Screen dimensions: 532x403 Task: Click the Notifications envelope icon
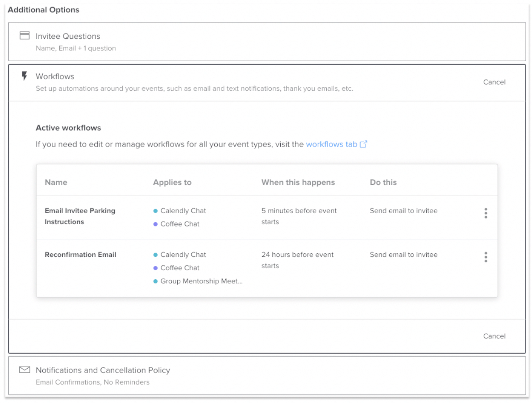point(25,369)
